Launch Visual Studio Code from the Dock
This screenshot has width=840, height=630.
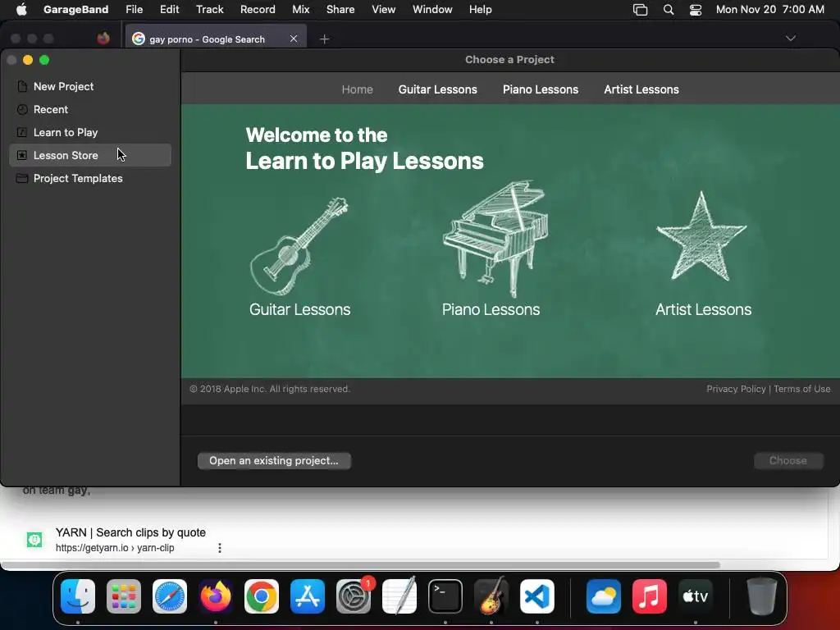(537, 596)
